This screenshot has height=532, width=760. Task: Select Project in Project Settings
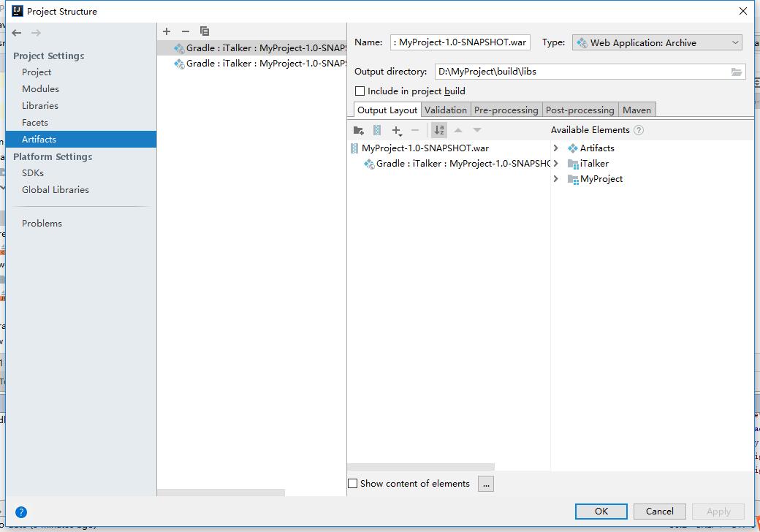(81, 72)
